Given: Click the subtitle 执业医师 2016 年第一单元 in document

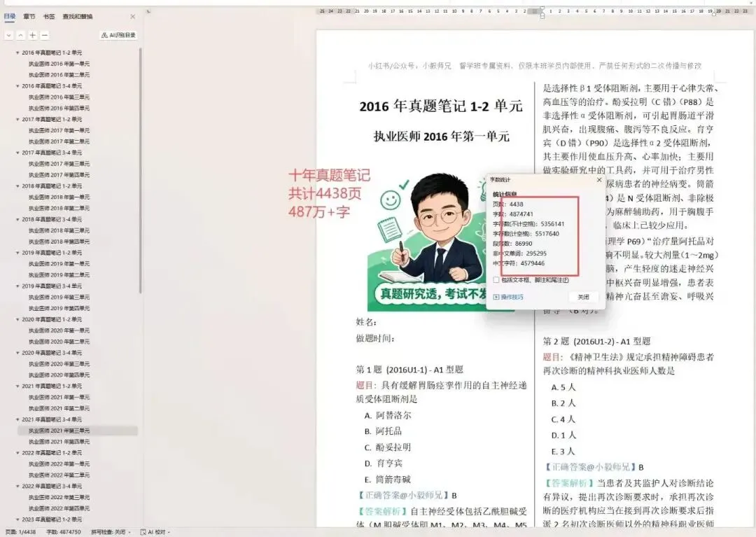Looking at the screenshot, I should 441,137.
